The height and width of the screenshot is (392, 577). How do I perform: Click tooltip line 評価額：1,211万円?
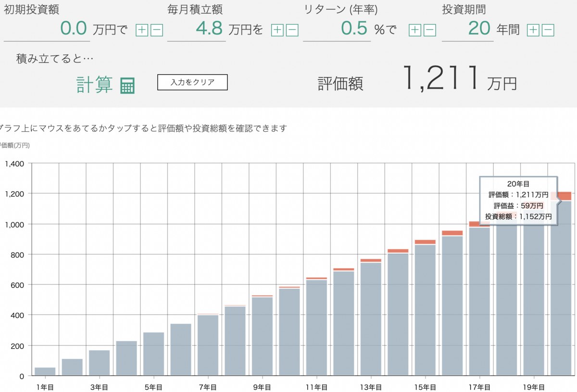click(518, 195)
